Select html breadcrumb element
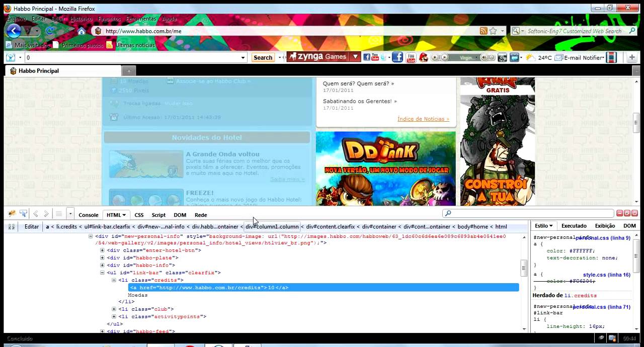Screen dimensions: 644x347 (501, 226)
